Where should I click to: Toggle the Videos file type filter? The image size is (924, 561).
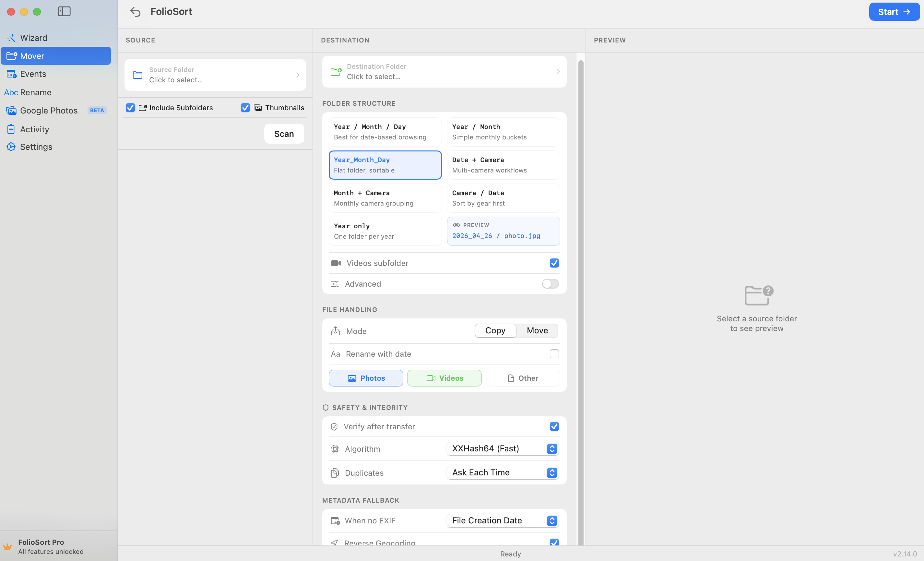point(444,378)
